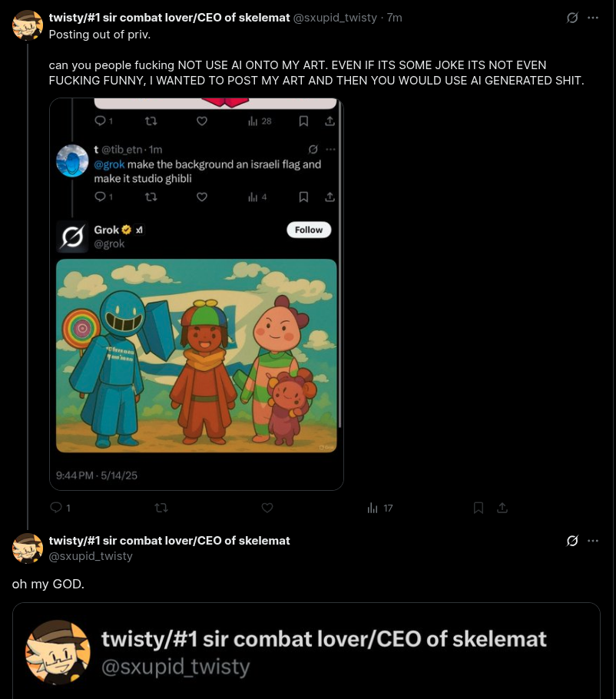Open the More menu on the 'oh my GOD.' post

(x=593, y=541)
